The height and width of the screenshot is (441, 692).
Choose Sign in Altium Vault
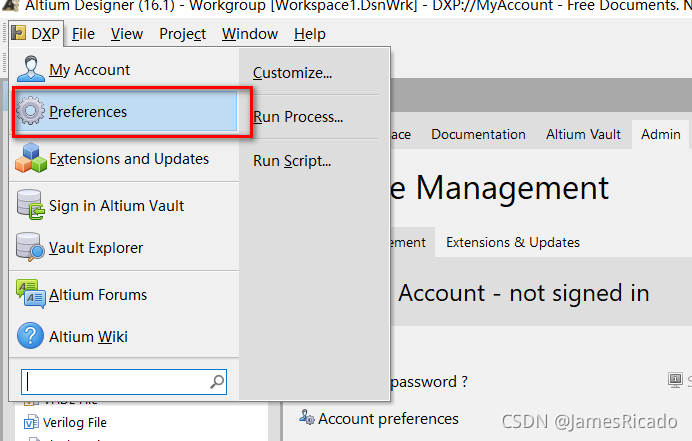coord(124,206)
